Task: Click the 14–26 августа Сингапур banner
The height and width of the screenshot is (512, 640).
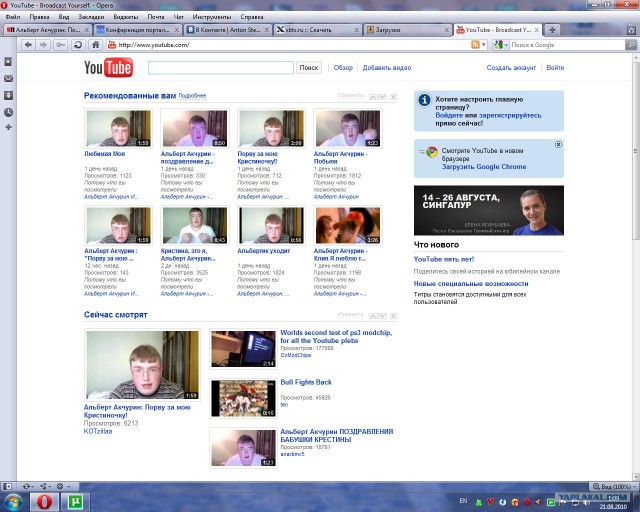Action: 489,210
